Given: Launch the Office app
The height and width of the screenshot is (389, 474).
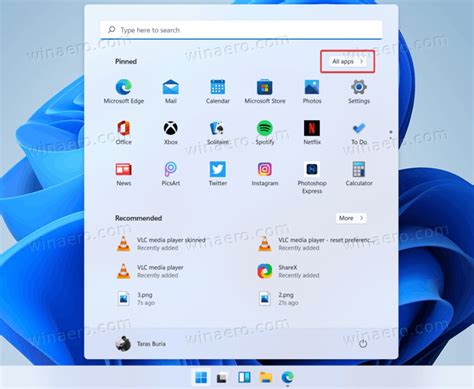Looking at the screenshot, I should pyautogui.click(x=124, y=132).
